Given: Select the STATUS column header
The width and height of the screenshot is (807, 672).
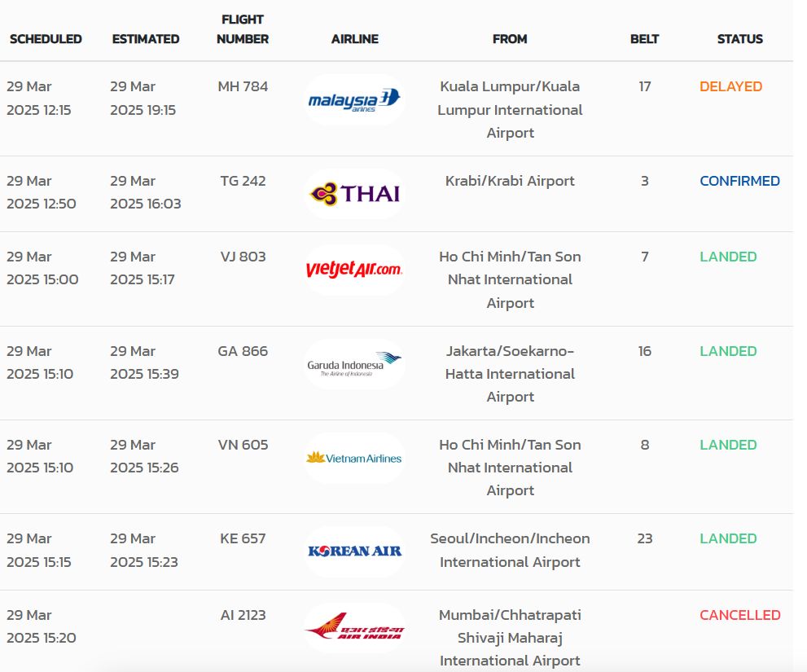Looking at the screenshot, I should tap(740, 39).
